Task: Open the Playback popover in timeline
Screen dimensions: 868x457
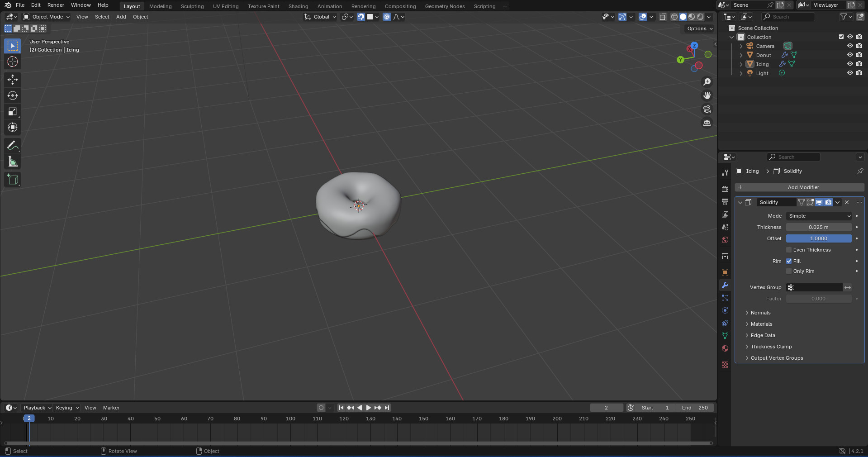Action: pyautogui.click(x=37, y=408)
